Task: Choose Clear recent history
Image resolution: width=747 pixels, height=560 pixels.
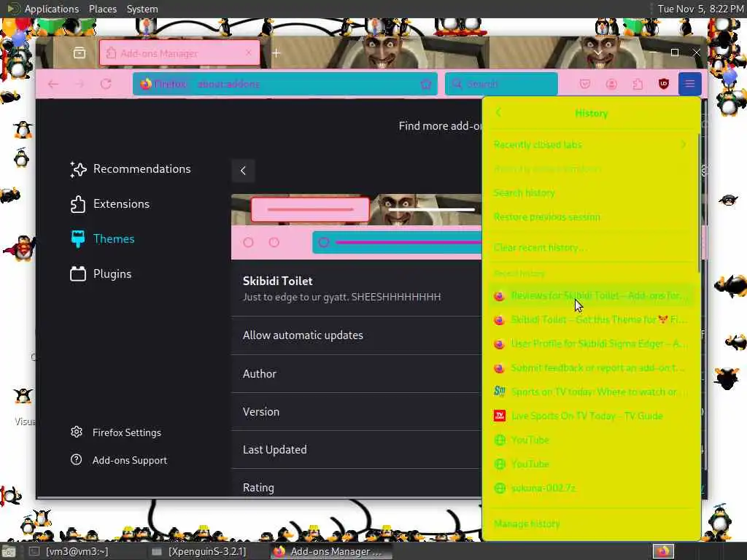Action: [591, 248]
